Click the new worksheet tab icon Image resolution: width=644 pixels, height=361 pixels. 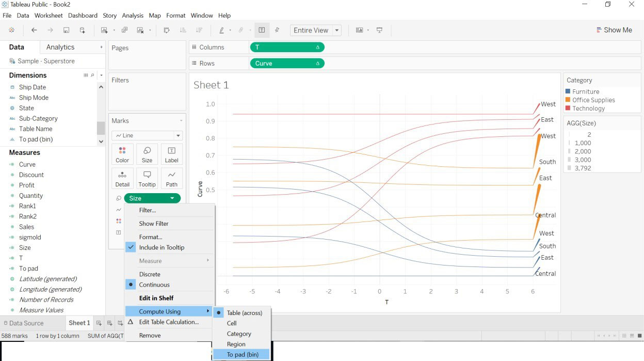99,323
